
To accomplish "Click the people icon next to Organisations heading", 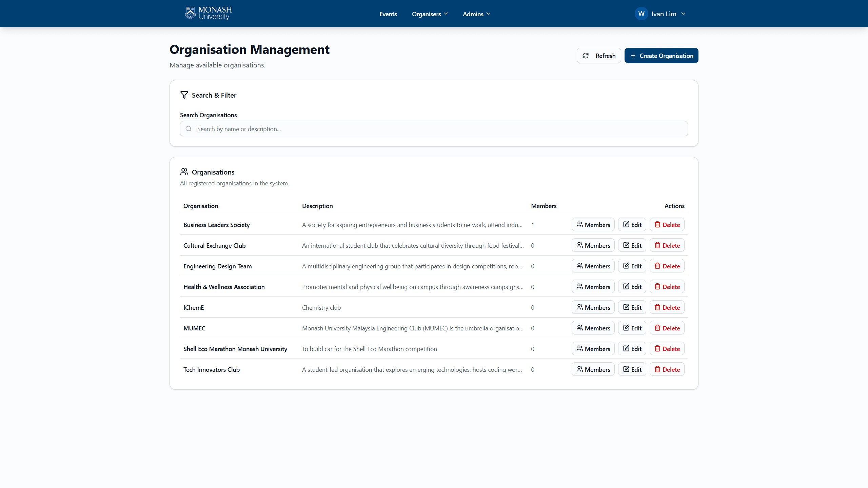I will pos(184,172).
